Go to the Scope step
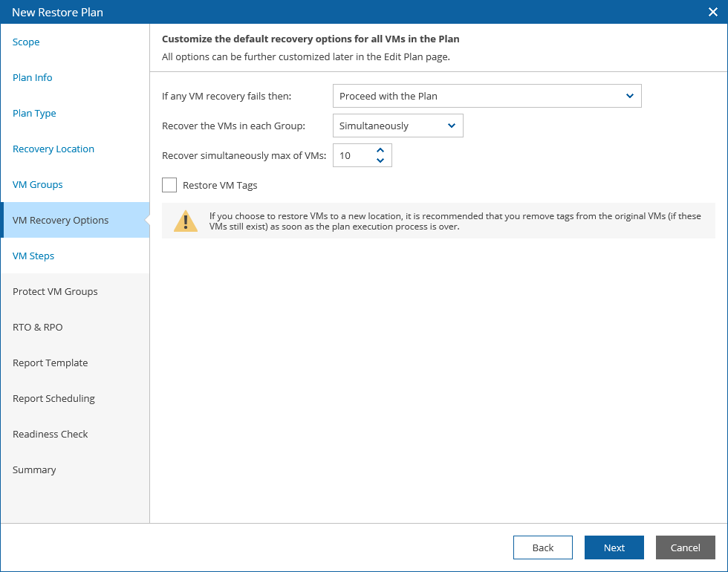Screen dimensions: 728x572 coord(26,42)
